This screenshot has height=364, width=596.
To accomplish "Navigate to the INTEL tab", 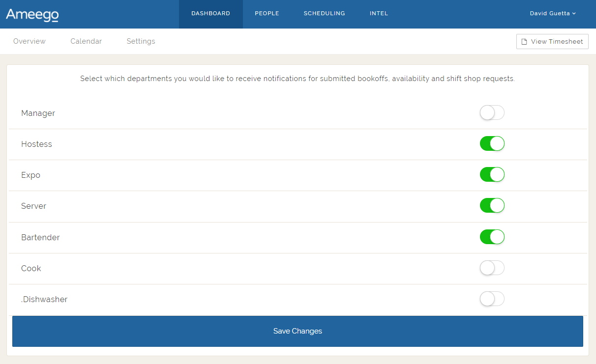I will point(379,13).
